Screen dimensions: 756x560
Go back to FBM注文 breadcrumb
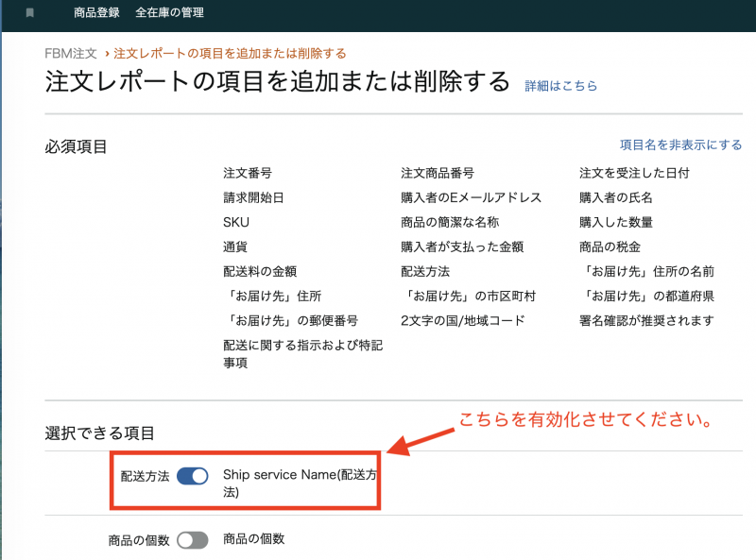pos(71,54)
